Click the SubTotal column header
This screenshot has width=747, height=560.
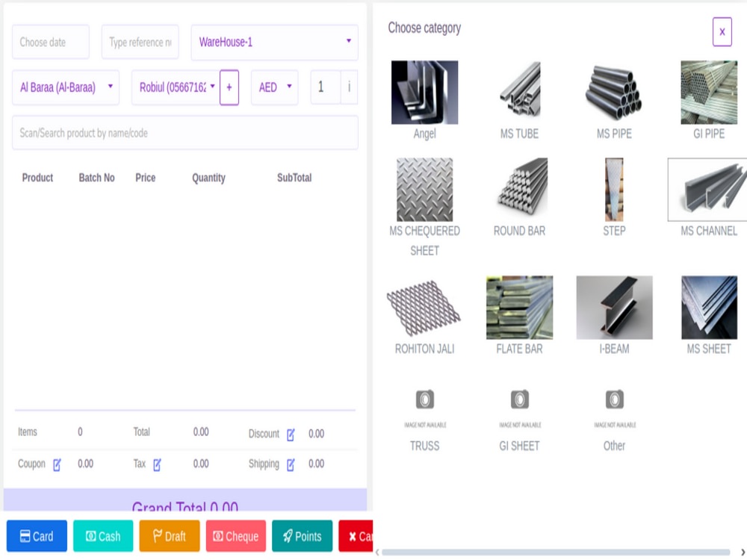294,178
